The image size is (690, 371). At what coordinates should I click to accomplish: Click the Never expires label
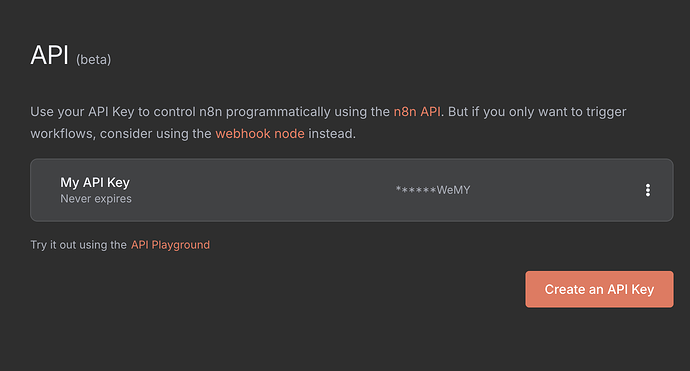pos(96,199)
